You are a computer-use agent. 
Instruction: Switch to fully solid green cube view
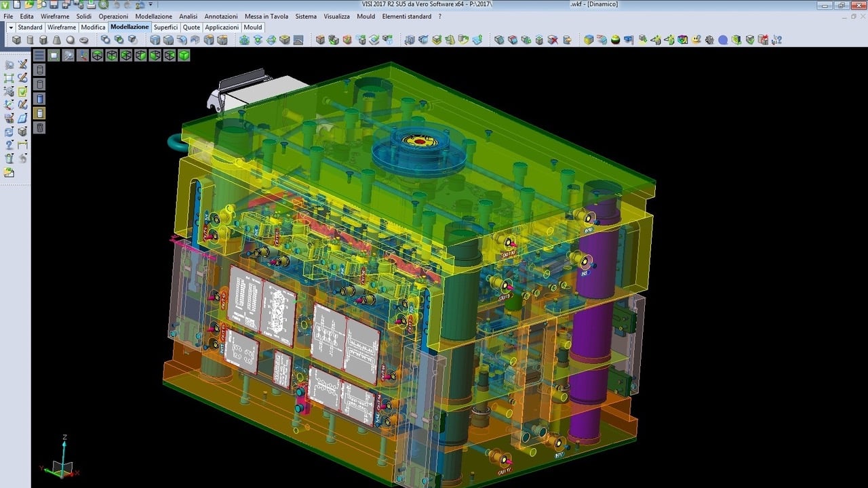tap(184, 56)
